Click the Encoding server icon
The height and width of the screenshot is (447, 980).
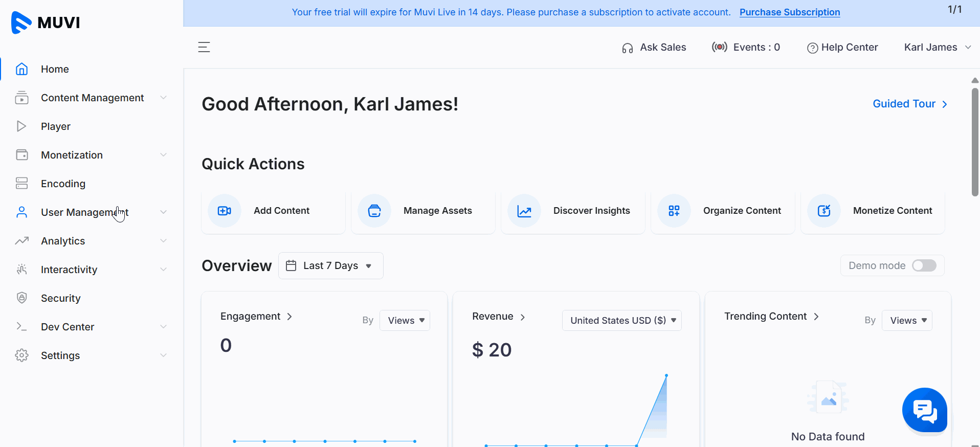coord(21,184)
